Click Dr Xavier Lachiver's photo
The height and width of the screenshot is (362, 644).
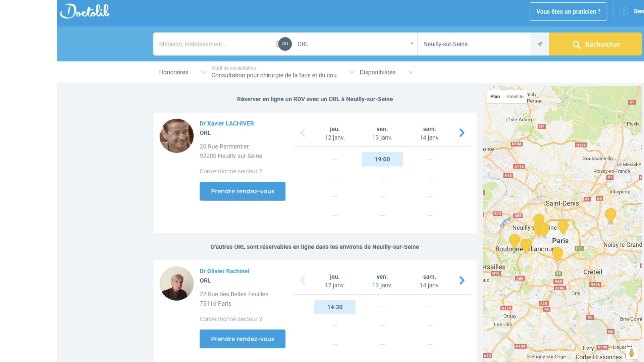[176, 136]
